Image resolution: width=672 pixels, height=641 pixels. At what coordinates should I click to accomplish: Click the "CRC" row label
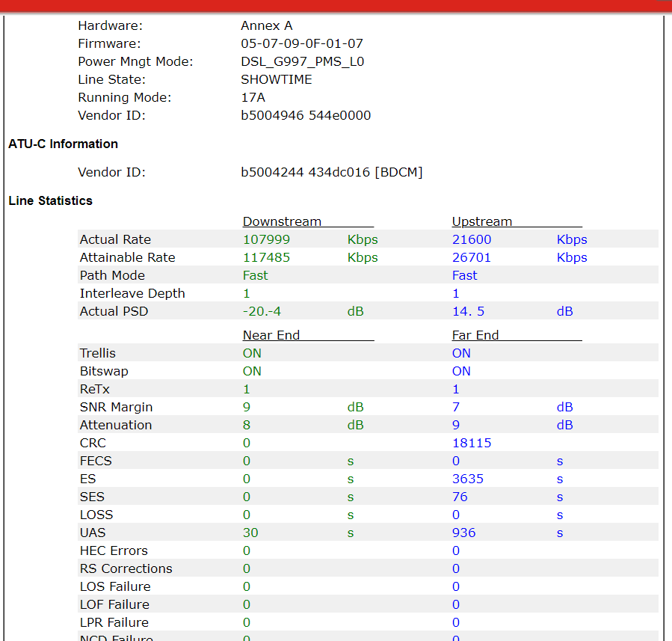click(x=93, y=444)
